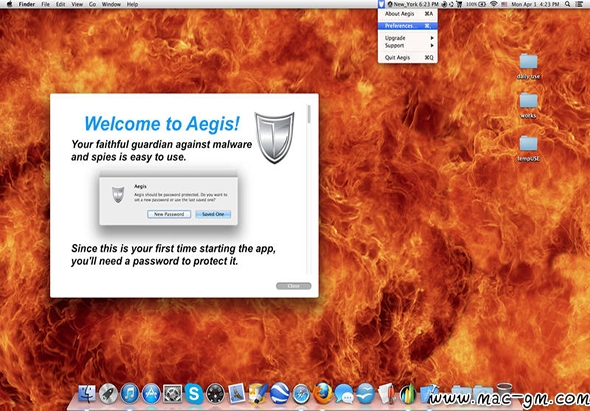Open System Preferences gear in dock

[173, 394]
